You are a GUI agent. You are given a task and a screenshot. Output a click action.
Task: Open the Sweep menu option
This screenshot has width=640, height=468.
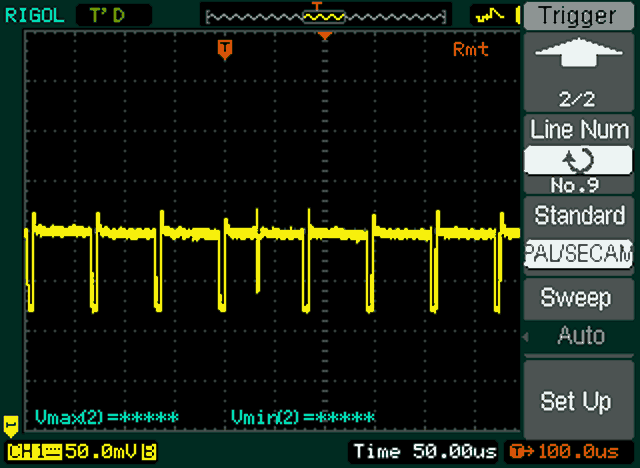click(x=580, y=298)
